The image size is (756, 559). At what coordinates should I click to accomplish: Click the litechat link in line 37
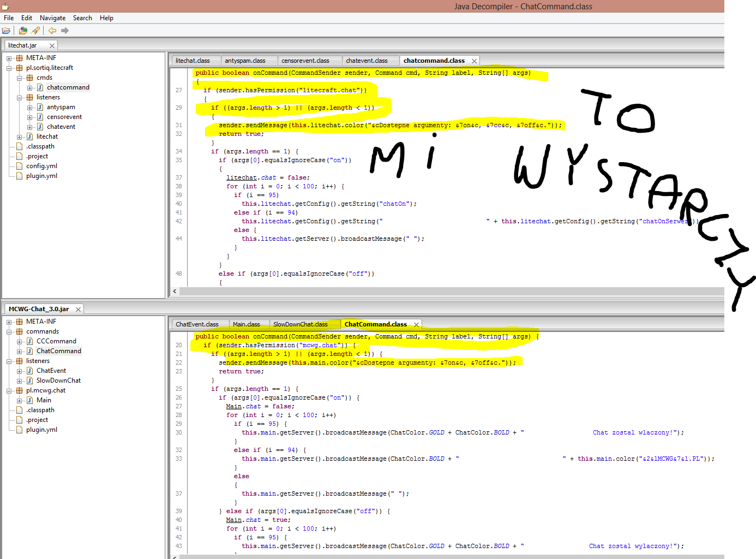click(x=242, y=177)
